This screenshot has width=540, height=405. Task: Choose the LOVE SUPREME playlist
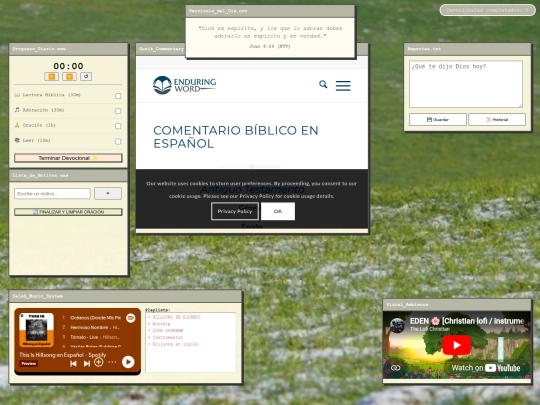pyautogui.click(x=168, y=331)
